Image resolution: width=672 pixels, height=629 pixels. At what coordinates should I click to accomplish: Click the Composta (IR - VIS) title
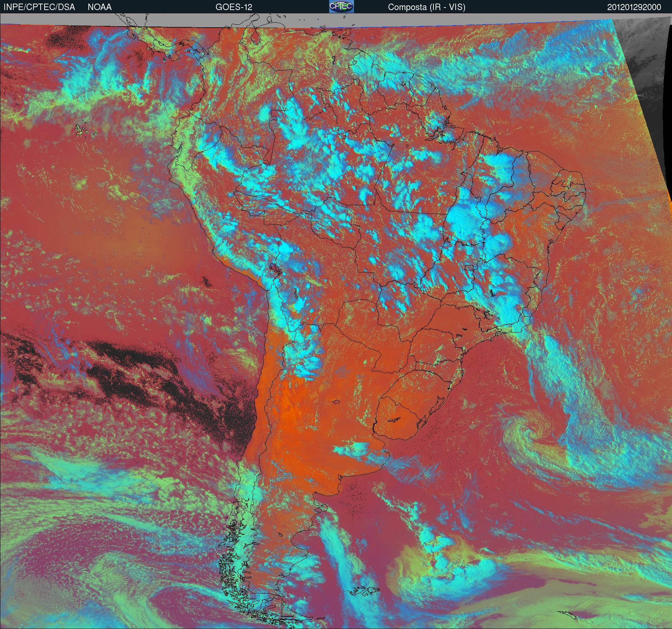[427, 8]
